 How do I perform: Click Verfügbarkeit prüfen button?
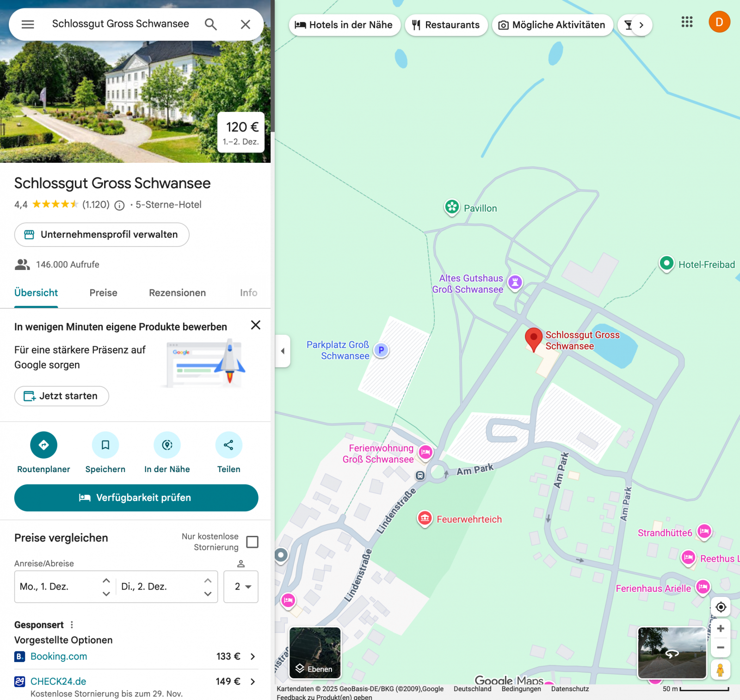[136, 497]
